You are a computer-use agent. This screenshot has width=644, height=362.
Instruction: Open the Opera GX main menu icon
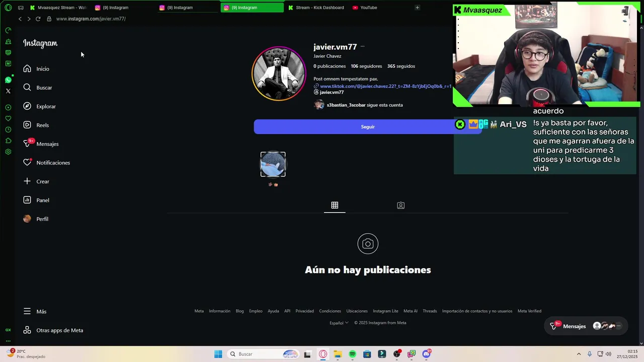[x=8, y=8]
